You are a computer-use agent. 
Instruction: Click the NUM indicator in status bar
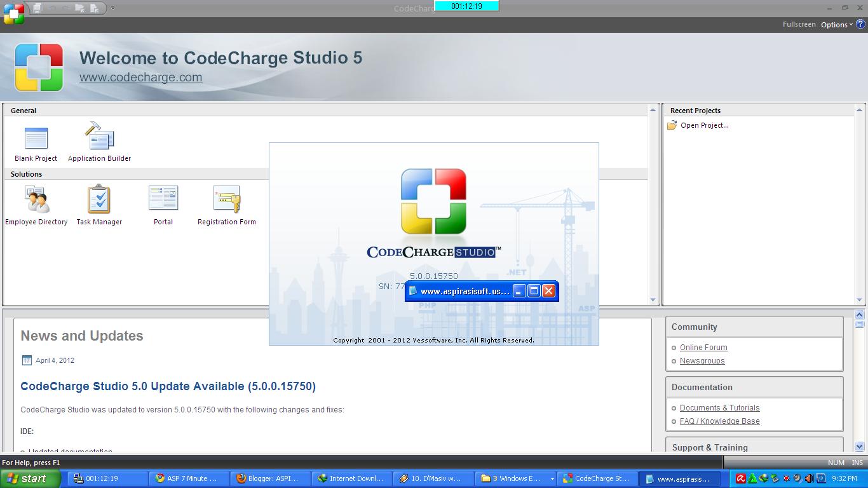[x=836, y=463]
